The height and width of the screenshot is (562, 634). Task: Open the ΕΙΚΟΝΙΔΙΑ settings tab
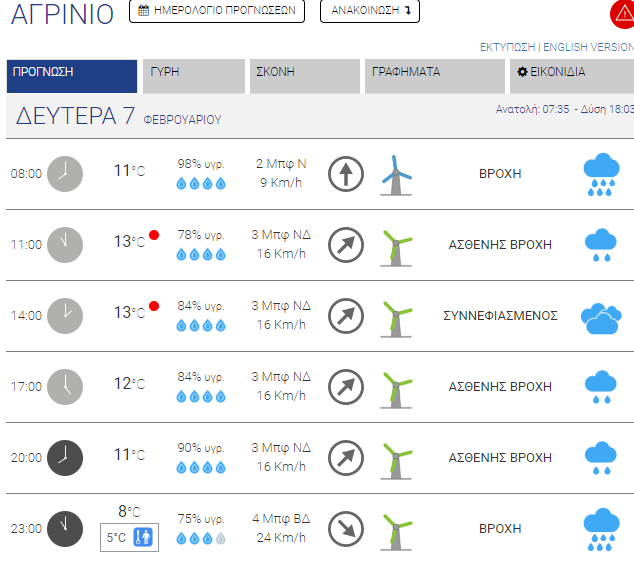pyautogui.click(x=572, y=76)
